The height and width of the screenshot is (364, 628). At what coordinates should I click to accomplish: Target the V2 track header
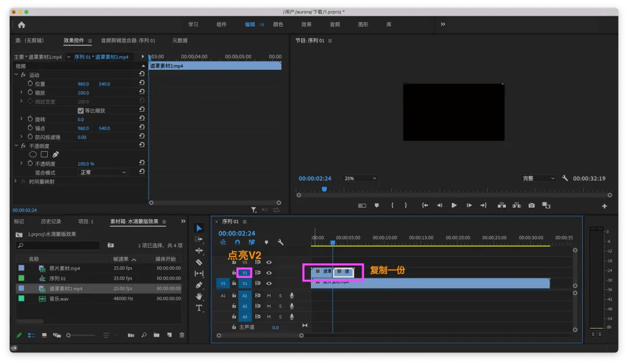pos(244,273)
